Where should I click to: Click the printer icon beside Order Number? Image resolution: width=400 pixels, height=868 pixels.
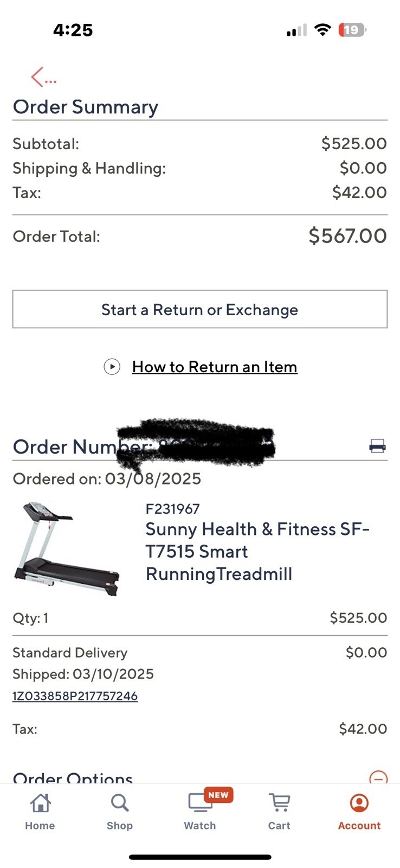(377, 446)
